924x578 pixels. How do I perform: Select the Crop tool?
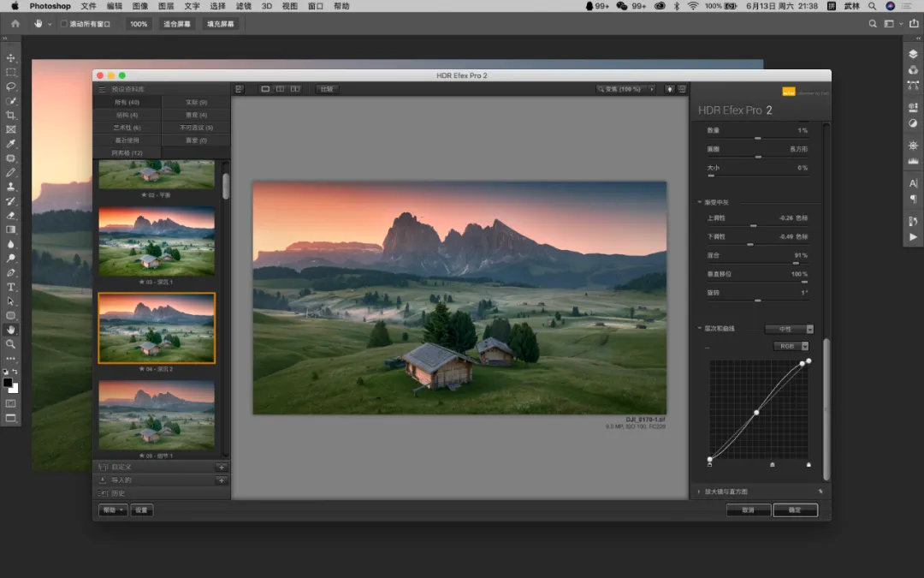coord(11,115)
